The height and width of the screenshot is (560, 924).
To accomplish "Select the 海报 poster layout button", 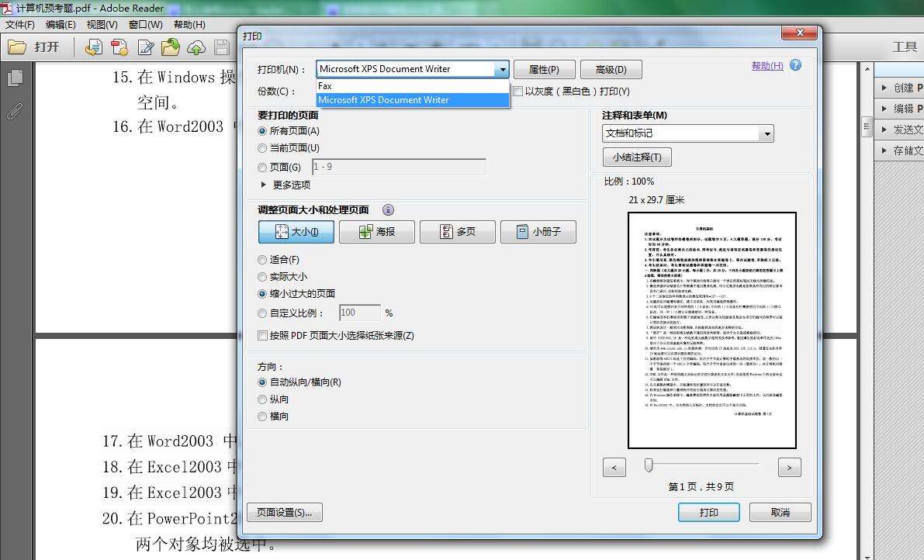I will [377, 232].
